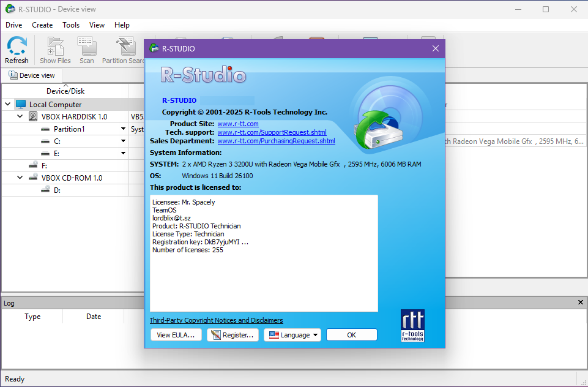Click the Scan toolbar icon

87,46
